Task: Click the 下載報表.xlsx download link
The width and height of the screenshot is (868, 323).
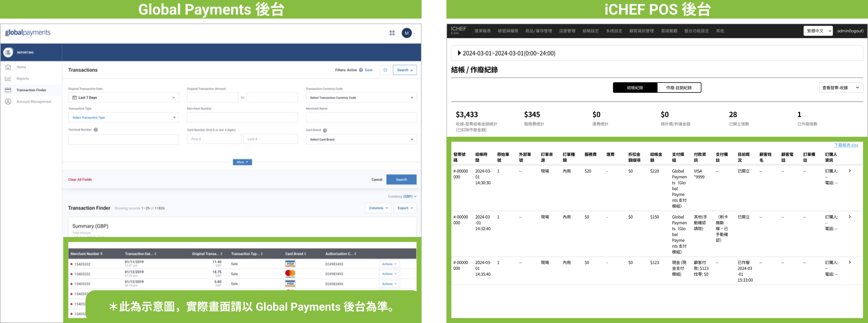Action: (x=846, y=145)
